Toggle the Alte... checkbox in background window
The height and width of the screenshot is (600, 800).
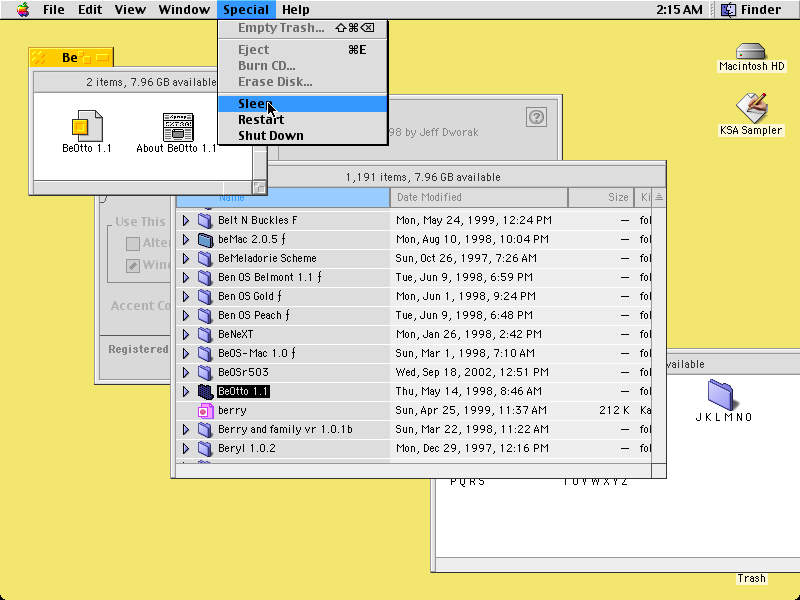(133, 243)
